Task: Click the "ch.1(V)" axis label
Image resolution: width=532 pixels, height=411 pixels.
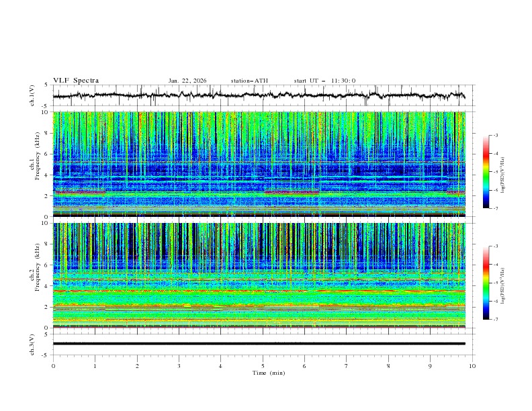Action: point(32,95)
